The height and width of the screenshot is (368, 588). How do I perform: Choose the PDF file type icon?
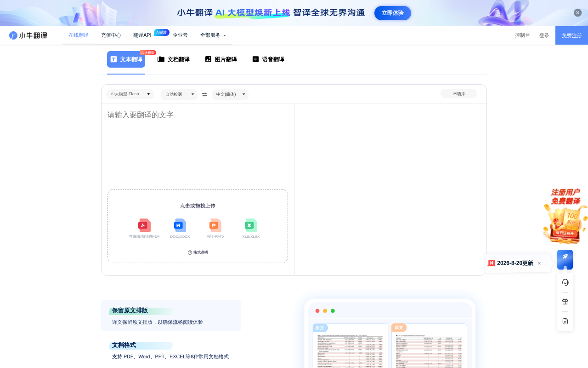(144, 225)
